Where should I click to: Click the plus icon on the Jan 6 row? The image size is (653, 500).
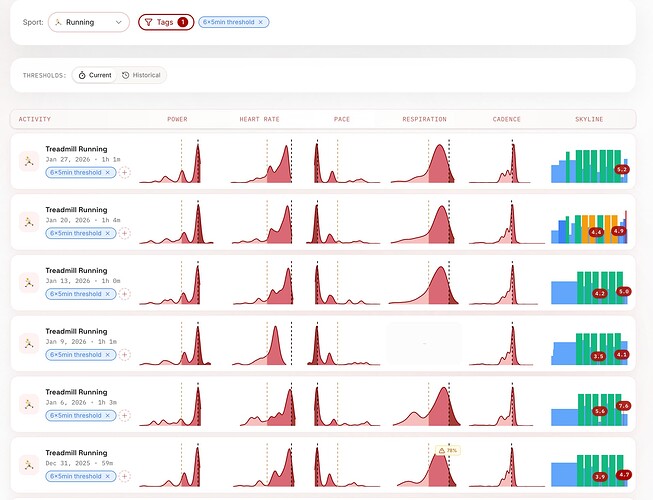click(125, 415)
